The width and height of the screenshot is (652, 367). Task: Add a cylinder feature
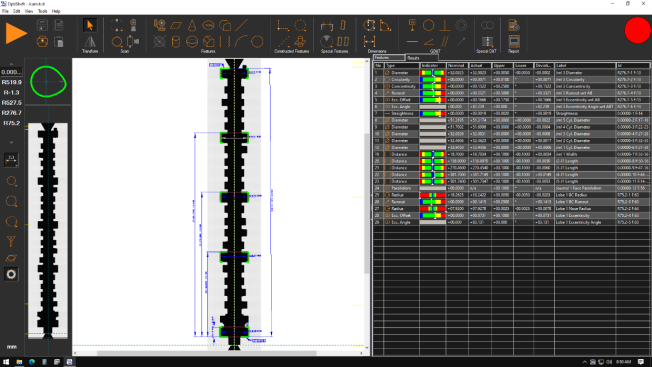click(176, 42)
